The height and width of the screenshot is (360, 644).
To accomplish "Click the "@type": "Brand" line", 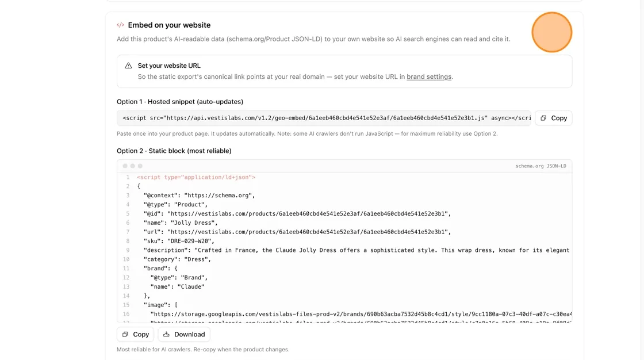I will pyautogui.click(x=179, y=278).
